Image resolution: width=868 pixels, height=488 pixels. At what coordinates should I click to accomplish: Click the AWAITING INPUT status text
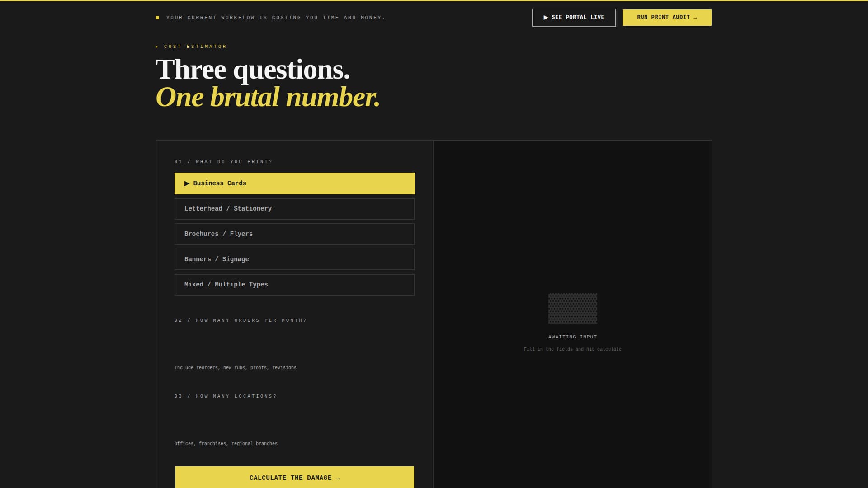(x=573, y=337)
